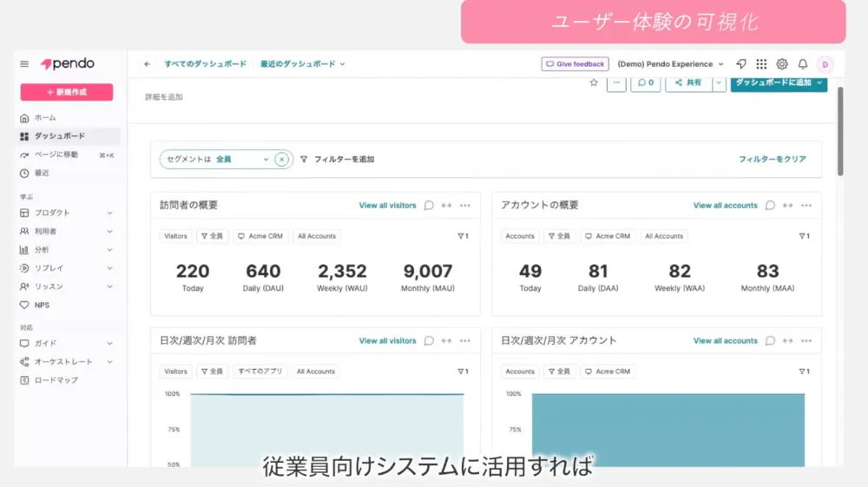Expand width of 日次/週次/月次 訪問者 widget
Viewport: 868px width, 487px height.
446,341
